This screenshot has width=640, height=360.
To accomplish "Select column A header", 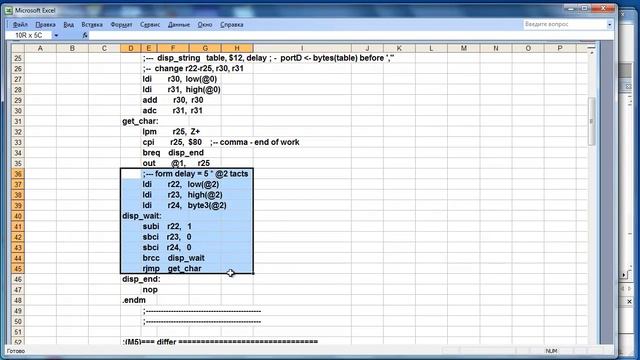I will click(x=40, y=48).
